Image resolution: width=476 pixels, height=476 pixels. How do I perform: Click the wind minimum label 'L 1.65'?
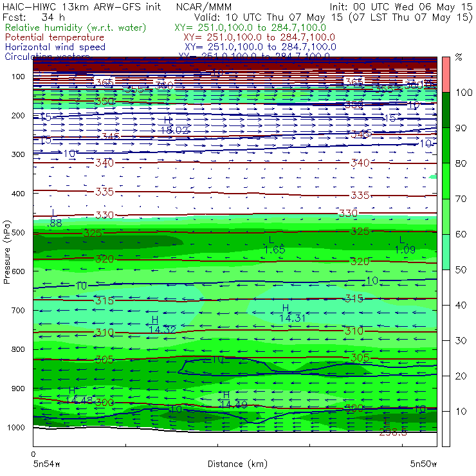point(275,245)
